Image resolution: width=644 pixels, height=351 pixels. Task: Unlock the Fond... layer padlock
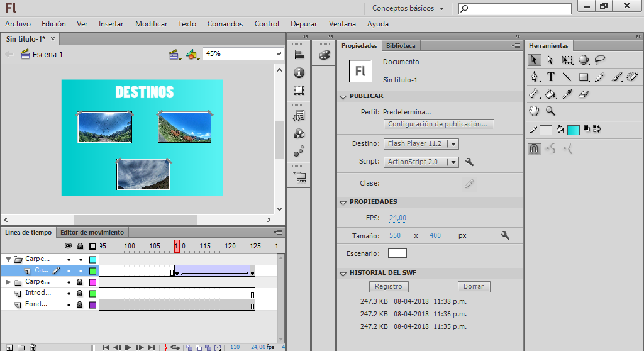coord(80,304)
